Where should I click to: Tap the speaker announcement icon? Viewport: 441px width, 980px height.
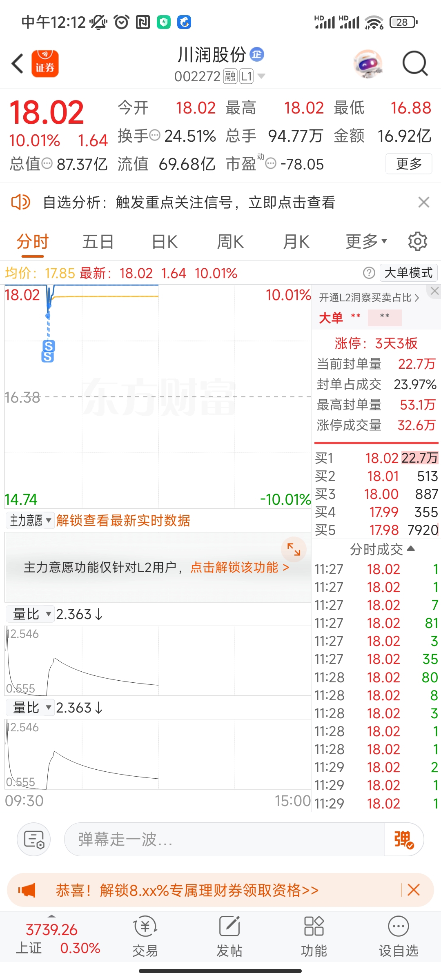tap(20, 202)
